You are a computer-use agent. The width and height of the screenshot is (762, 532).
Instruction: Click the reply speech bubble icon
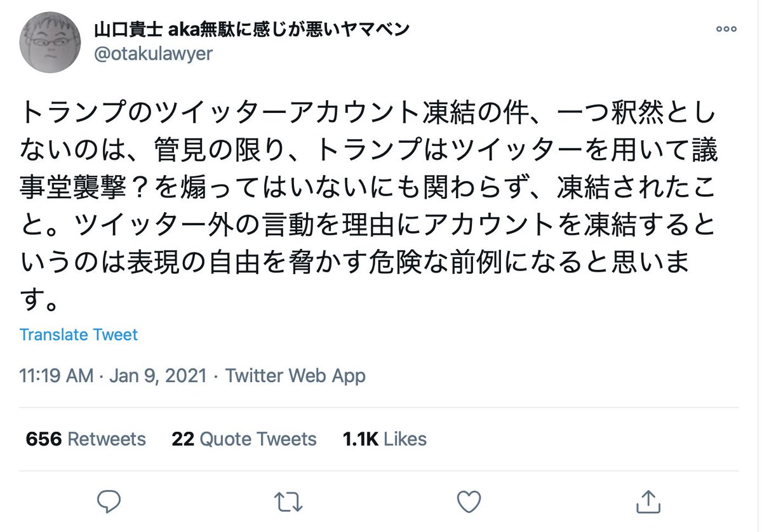[109, 501]
